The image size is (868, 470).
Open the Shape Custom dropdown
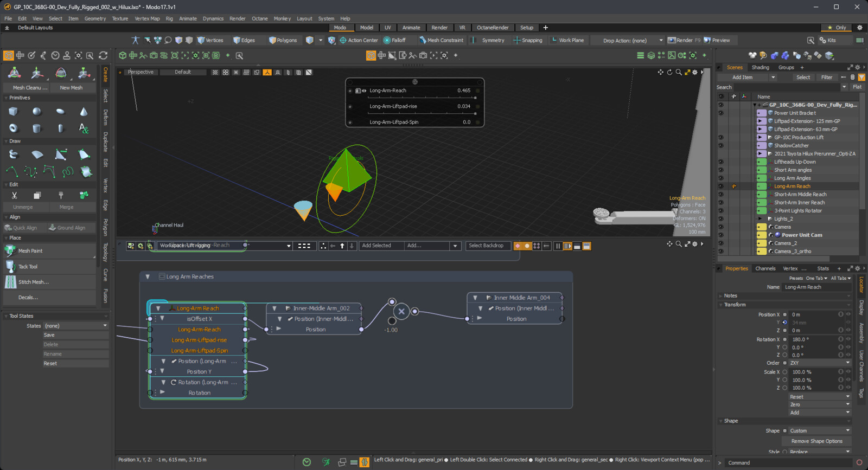point(820,431)
